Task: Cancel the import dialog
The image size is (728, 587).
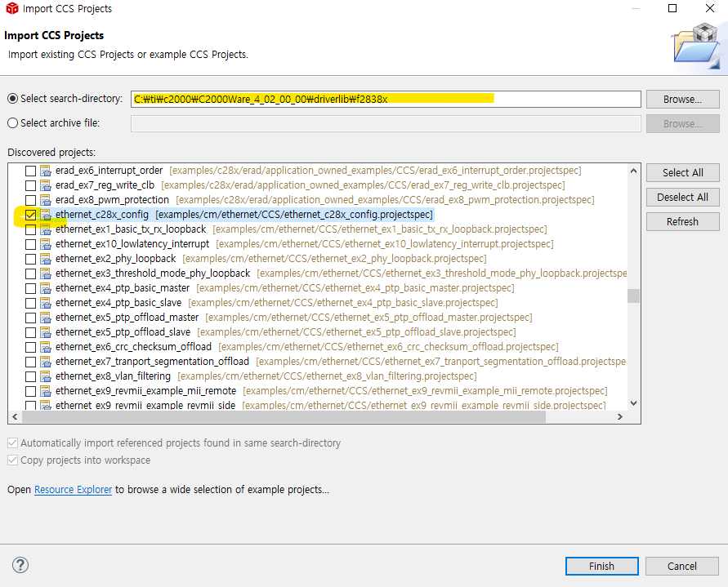Action: click(682, 566)
